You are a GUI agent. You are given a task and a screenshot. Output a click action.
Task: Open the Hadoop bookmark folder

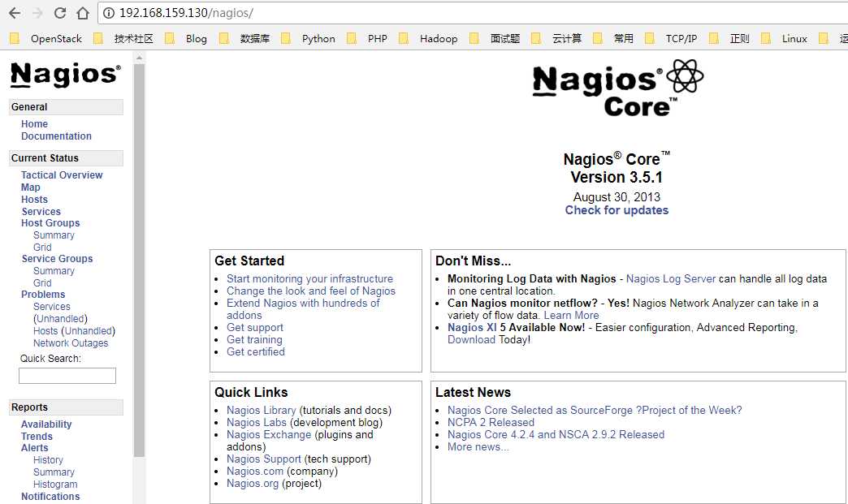(428, 38)
